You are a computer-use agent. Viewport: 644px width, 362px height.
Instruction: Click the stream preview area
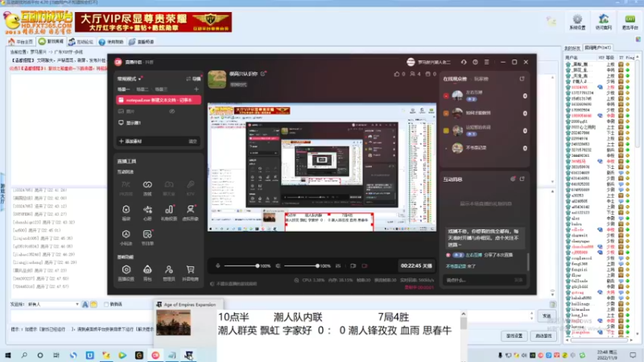(x=322, y=167)
